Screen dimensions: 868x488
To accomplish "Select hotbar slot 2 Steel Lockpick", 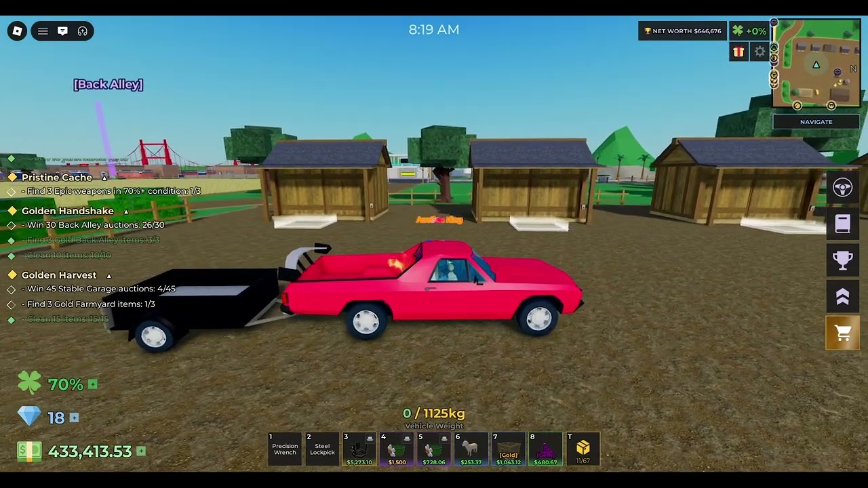I will tap(322, 449).
